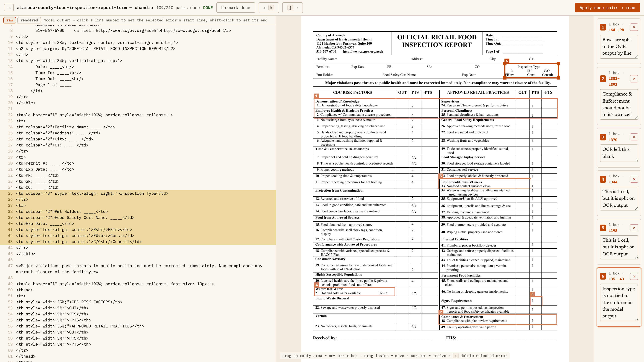Delete error 1 with its × icon

634,27
